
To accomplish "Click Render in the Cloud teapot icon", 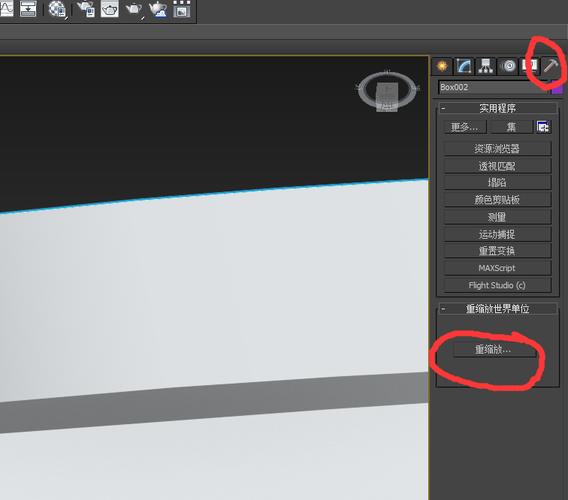I will (x=158, y=9).
